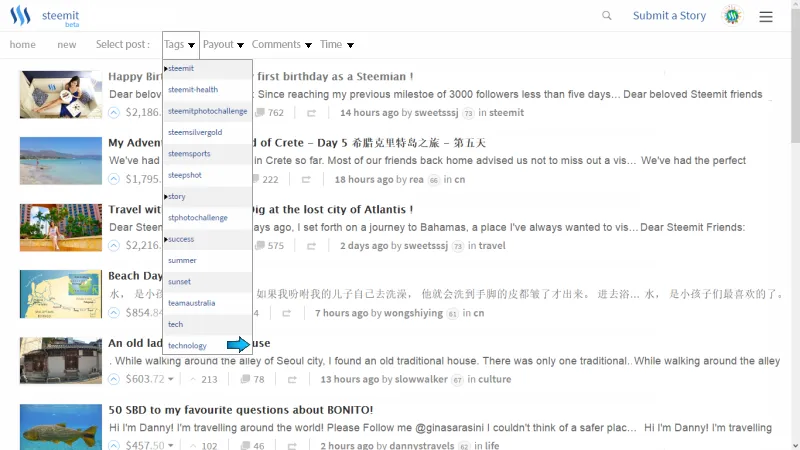The image size is (800, 450).
Task: Open the culture category link
Action: (x=494, y=379)
